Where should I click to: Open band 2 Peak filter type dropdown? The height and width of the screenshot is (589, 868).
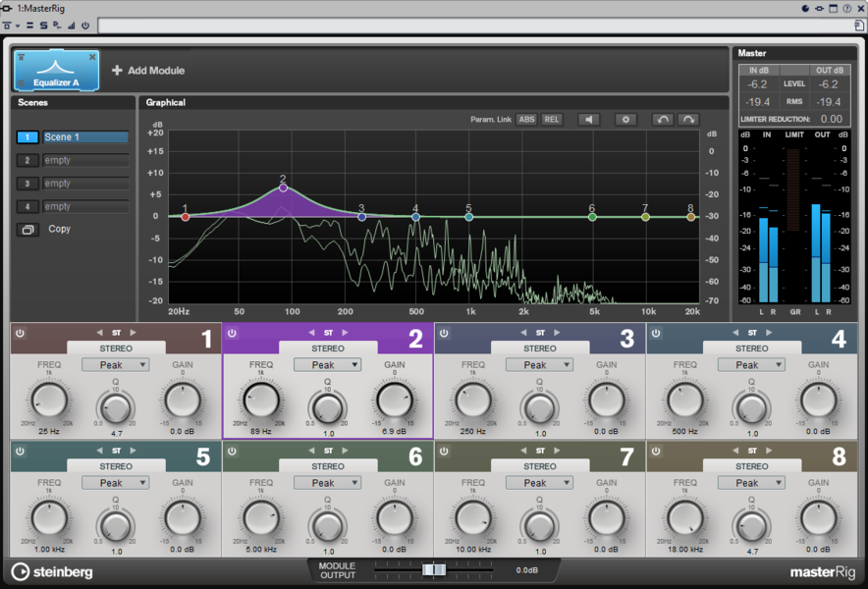tap(327, 365)
